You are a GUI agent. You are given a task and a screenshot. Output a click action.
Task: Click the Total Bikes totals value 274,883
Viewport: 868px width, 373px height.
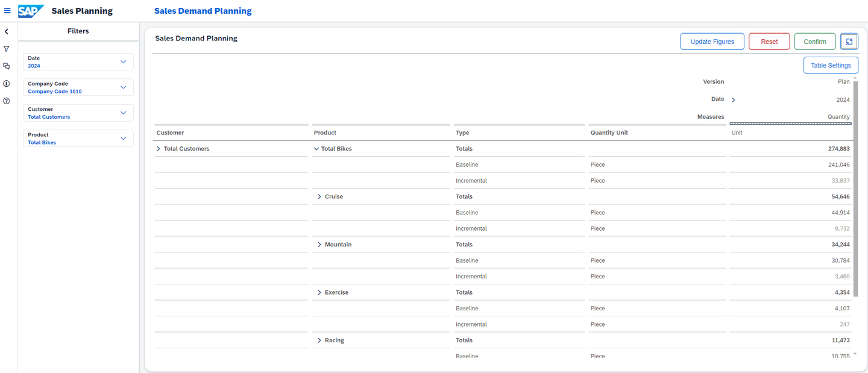(839, 149)
